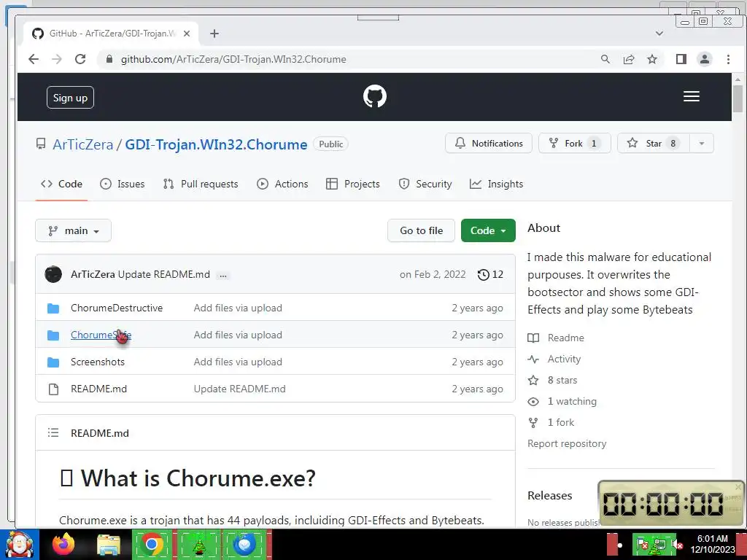
Task: Click the padlock site info icon
Action: (109, 59)
